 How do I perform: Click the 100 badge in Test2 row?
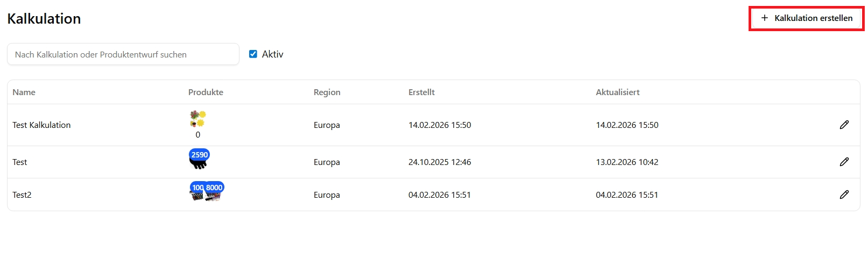[x=197, y=188]
